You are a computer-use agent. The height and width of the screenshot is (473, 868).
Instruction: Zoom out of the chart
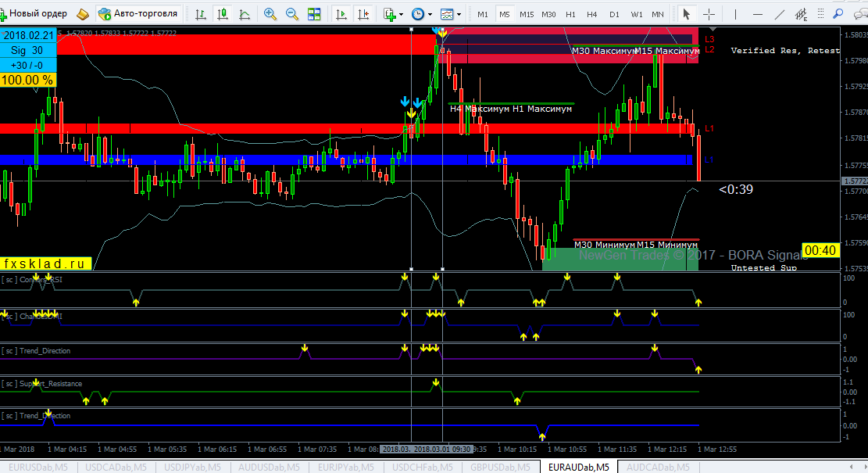point(291,14)
